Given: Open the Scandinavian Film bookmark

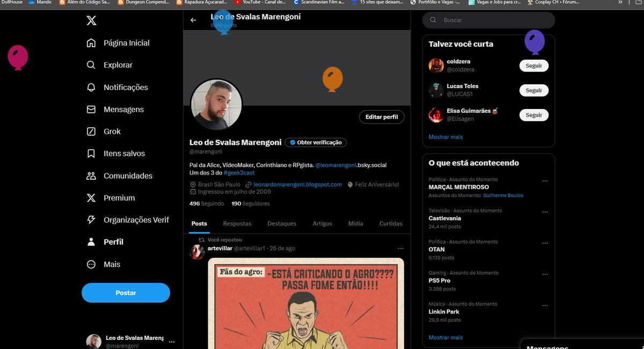Looking at the screenshot, I should click(x=320, y=2).
